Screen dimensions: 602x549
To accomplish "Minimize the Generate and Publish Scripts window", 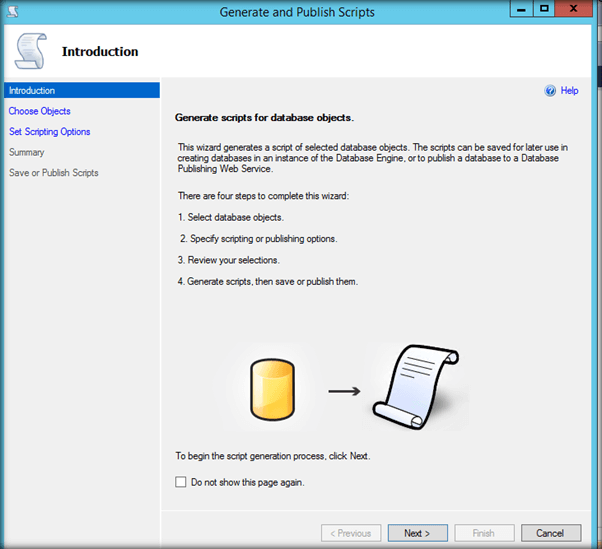I will (x=521, y=9).
